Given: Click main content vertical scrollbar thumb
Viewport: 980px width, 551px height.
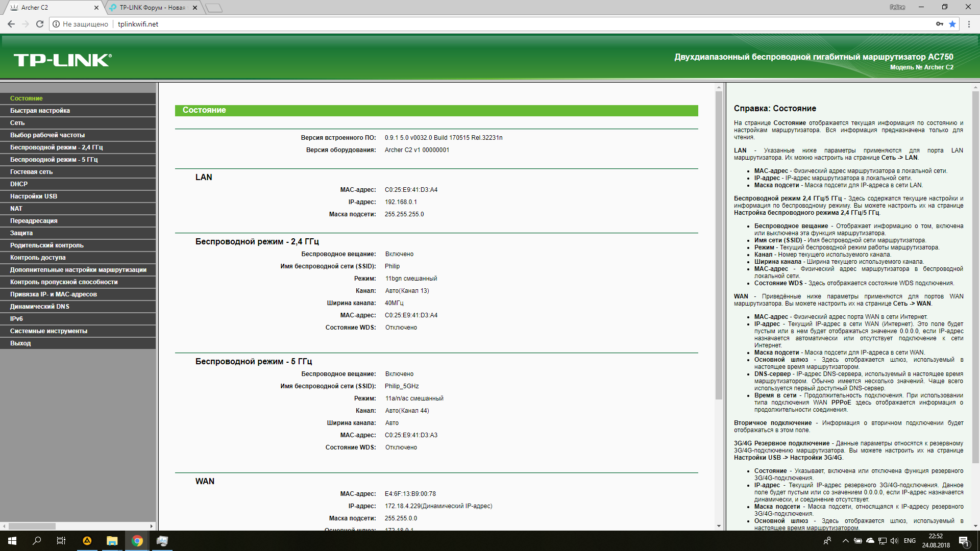Looking at the screenshot, I should [x=719, y=245].
